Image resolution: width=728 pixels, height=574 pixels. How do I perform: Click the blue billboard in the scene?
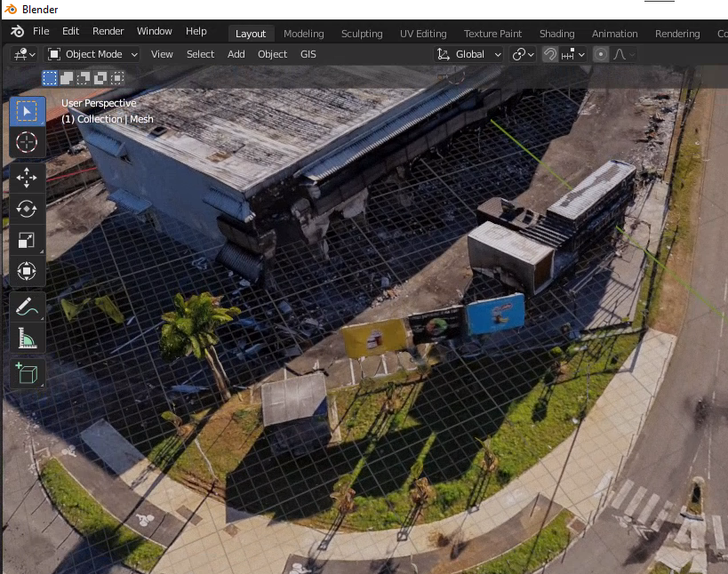[495, 313]
